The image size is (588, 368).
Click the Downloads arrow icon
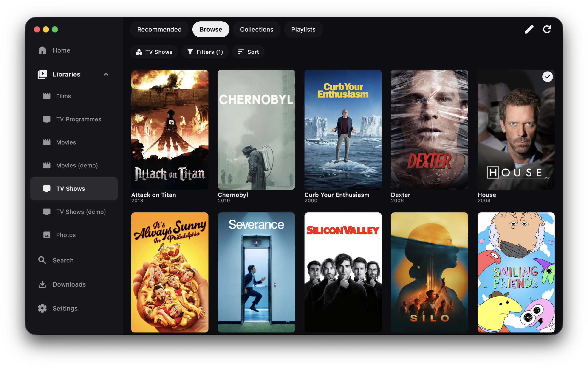(42, 284)
